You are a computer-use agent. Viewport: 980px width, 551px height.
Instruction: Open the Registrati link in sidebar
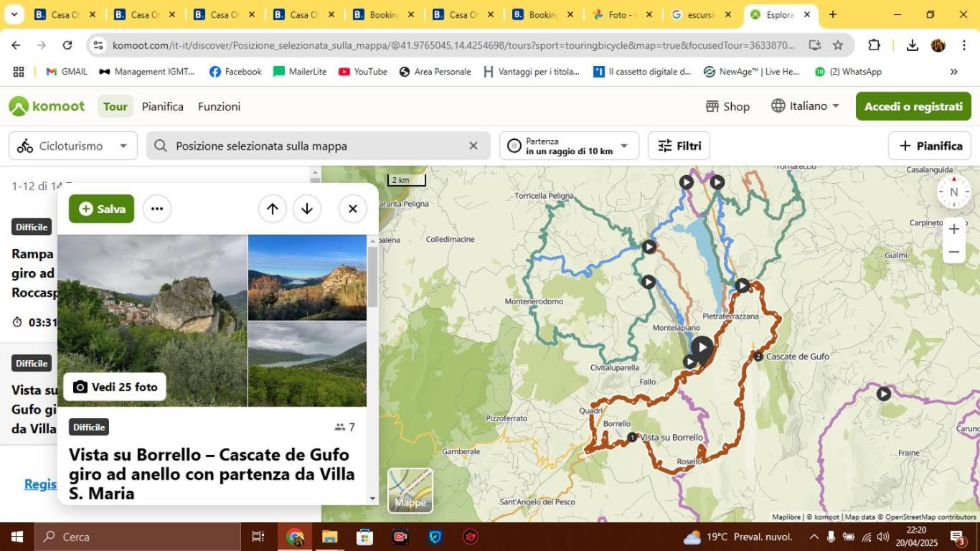tap(41, 484)
